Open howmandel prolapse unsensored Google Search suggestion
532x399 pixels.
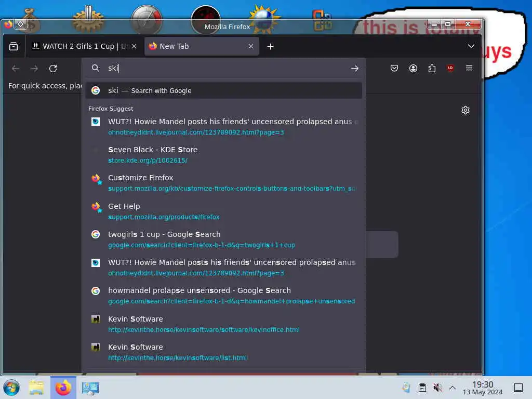tap(223, 296)
